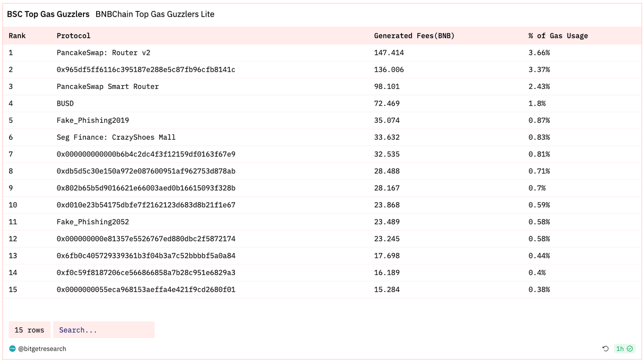
Task: Click the 0.71% gas usage value
Action: click(539, 171)
